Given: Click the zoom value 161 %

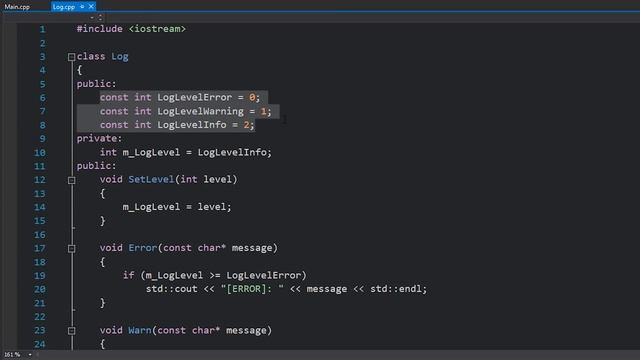Looking at the screenshot, I should click(x=12, y=355).
